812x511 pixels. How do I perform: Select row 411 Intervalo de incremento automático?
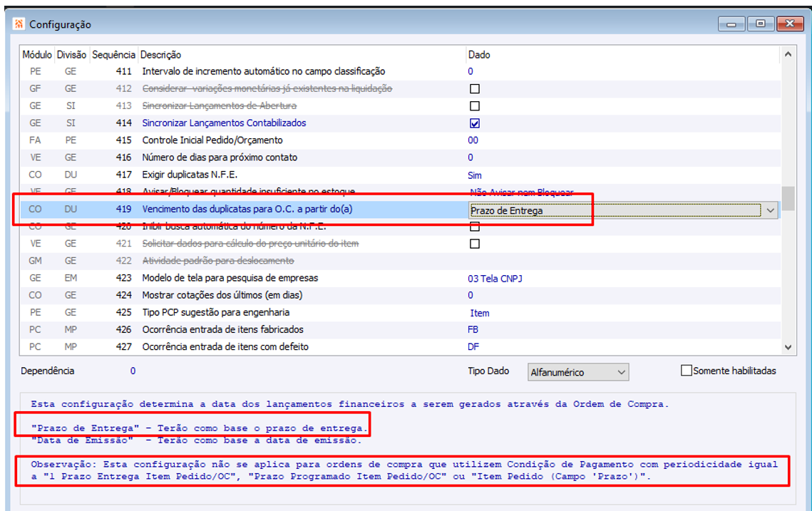[400, 71]
